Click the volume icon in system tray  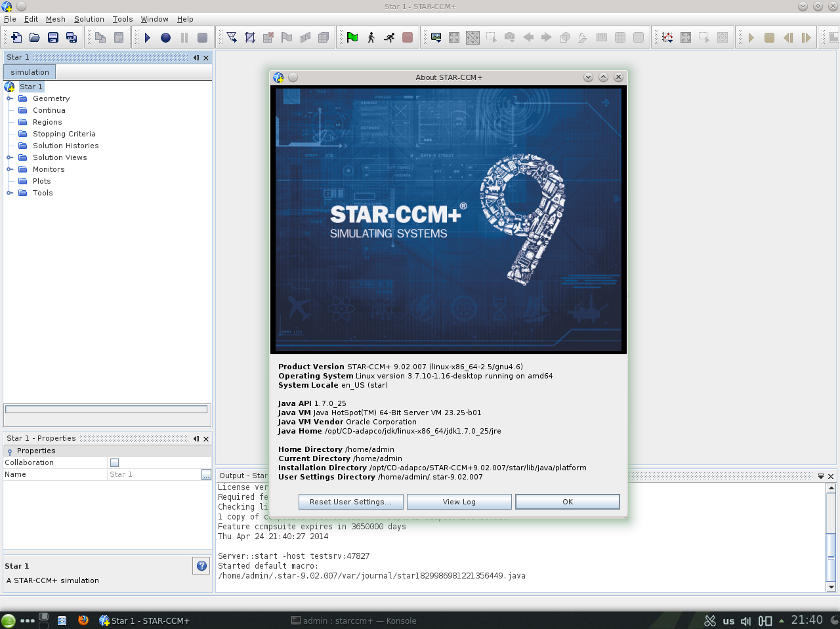tap(745, 620)
